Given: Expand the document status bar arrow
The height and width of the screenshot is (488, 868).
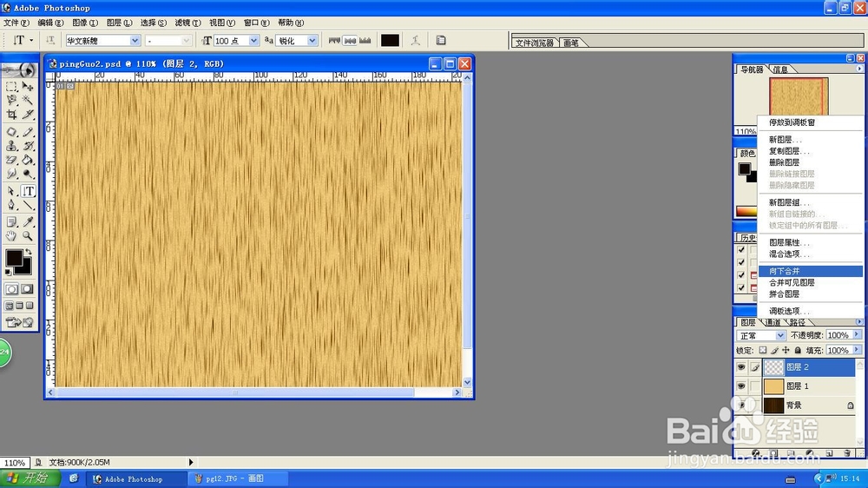Looking at the screenshot, I should coord(191,462).
